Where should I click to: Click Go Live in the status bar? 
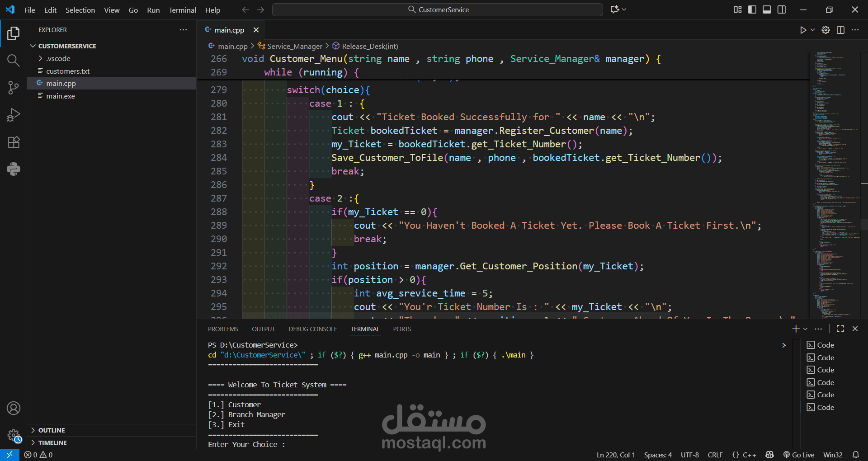[799, 455]
